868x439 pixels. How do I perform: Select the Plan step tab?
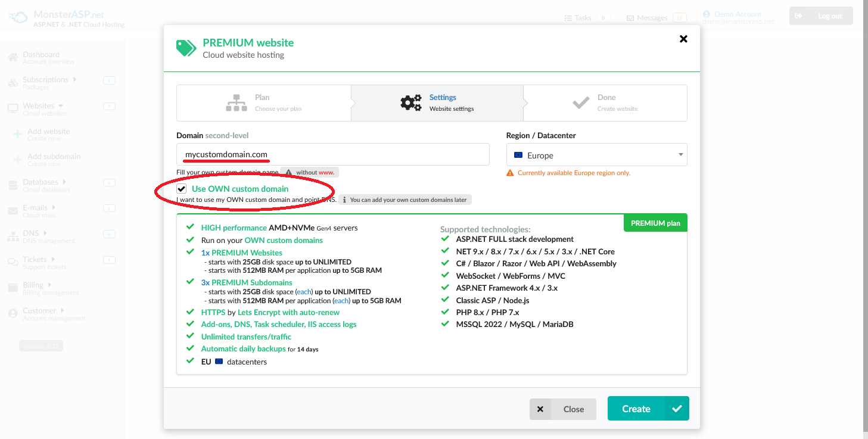264,103
